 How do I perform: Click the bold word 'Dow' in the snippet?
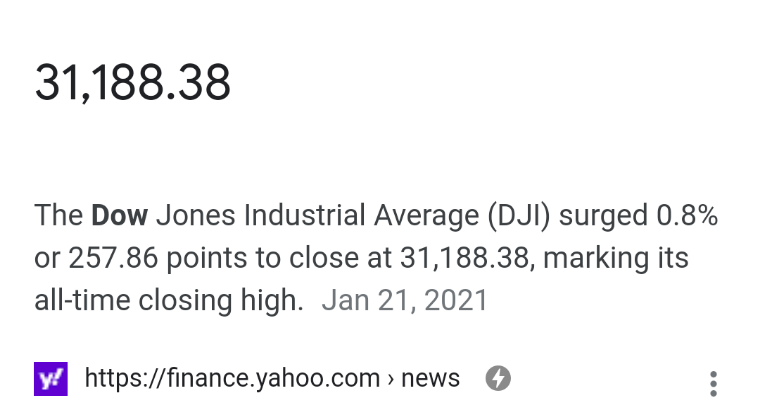click(x=119, y=215)
